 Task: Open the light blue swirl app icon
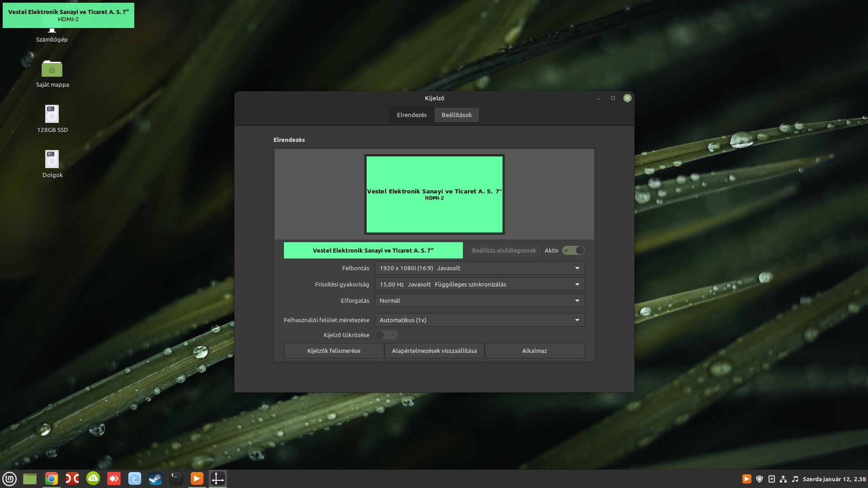135,479
